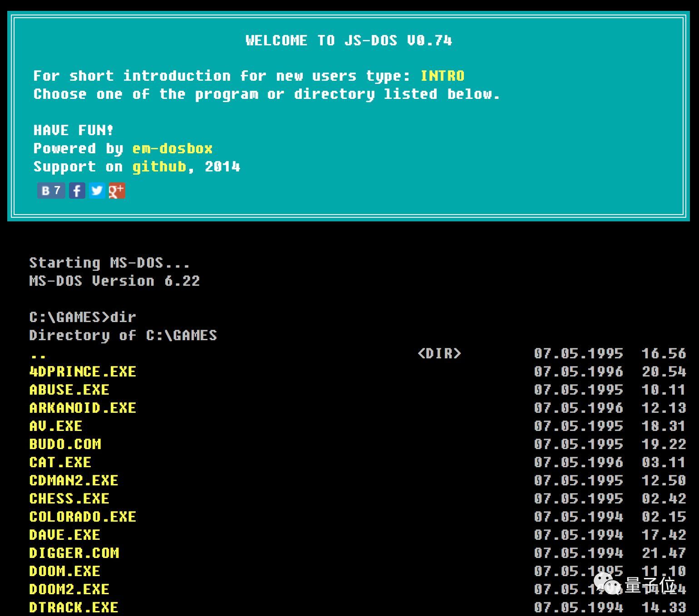
Task: Click the VK share icon
Action: pyautogui.click(x=51, y=191)
